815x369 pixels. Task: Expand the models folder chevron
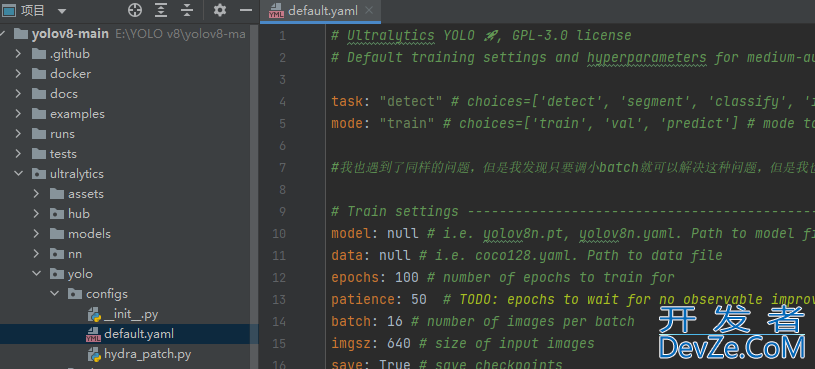click(x=36, y=234)
